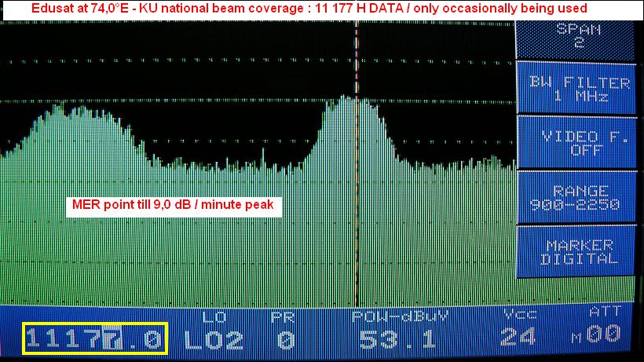Select the frequency field showing 11177.0
This screenshot has width=644, height=362.
(95, 338)
